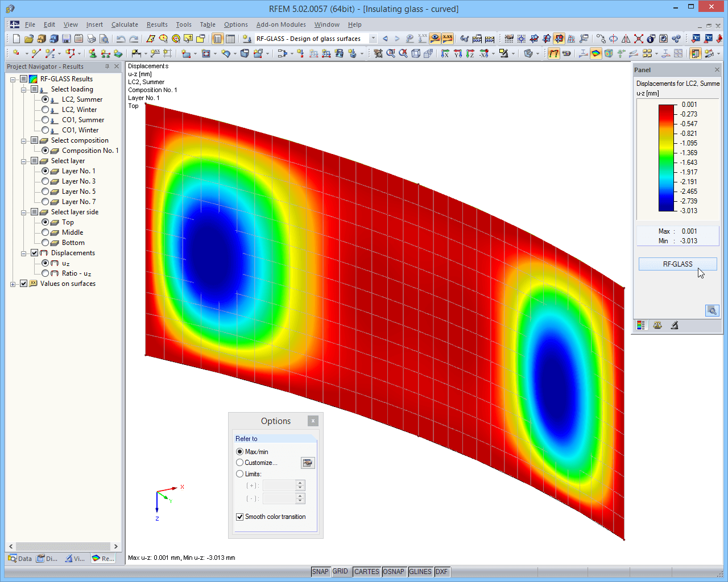Click the Undo arrow icon
The height and width of the screenshot is (582, 728).
pos(121,39)
